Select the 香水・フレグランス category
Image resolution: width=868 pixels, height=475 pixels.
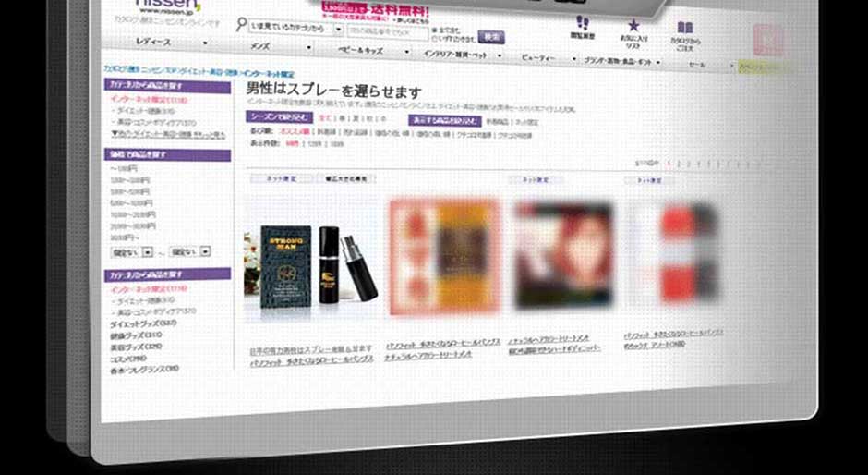pyautogui.click(x=144, y=369)
